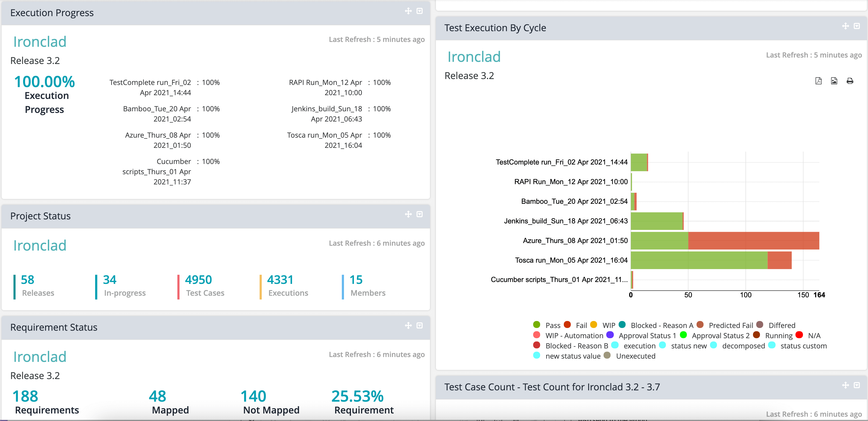
Task: Click move icon on Project Status panel
Action: [x=408, y=214]
